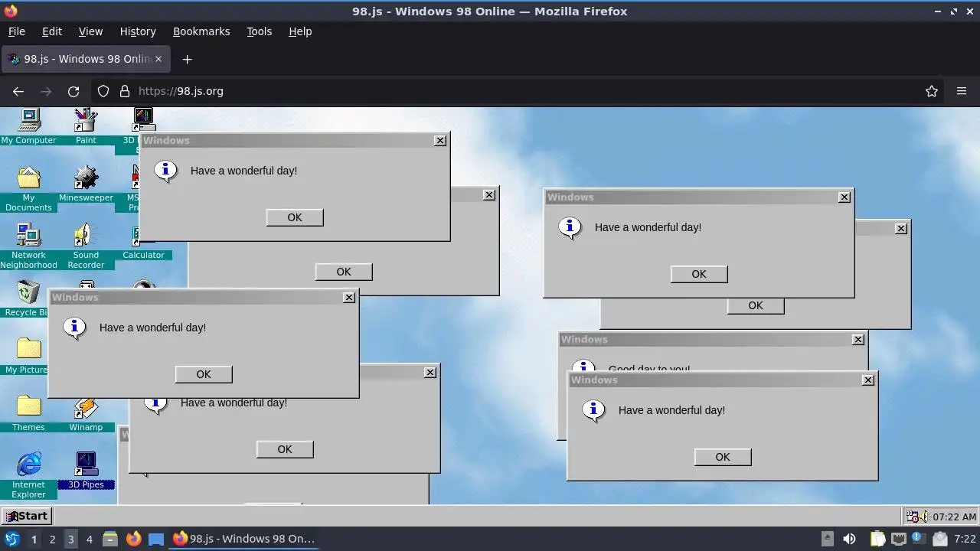Reload the current page
This screenshot has height=551, width=980.
click(73, 91)
